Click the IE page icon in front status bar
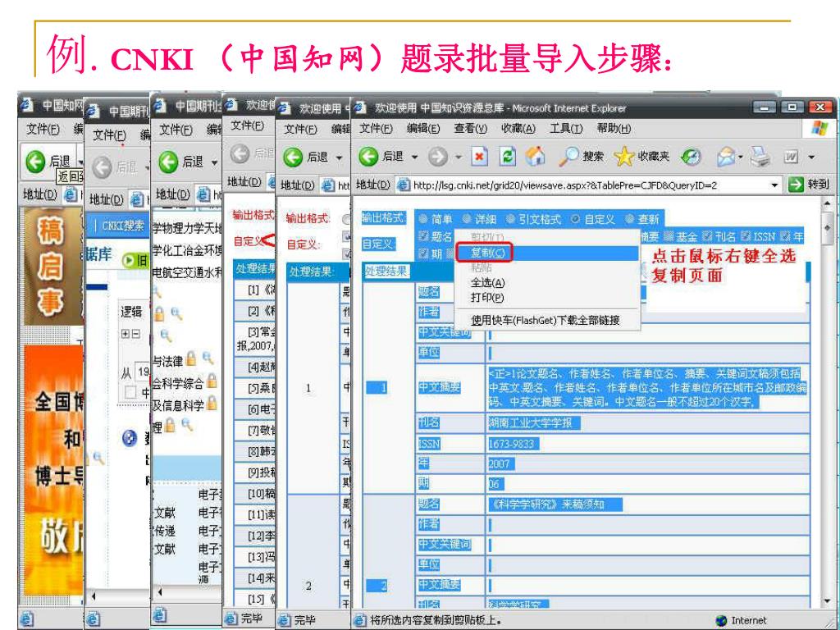 360,620
